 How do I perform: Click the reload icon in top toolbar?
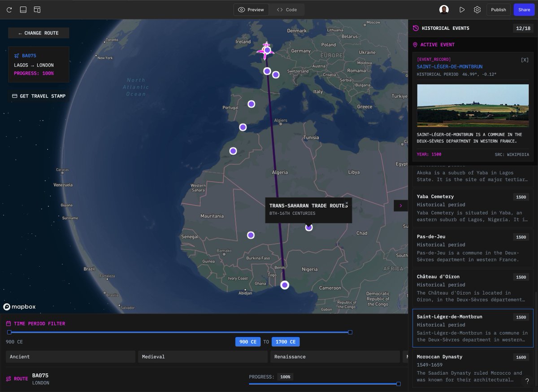(x=9, y=9)
